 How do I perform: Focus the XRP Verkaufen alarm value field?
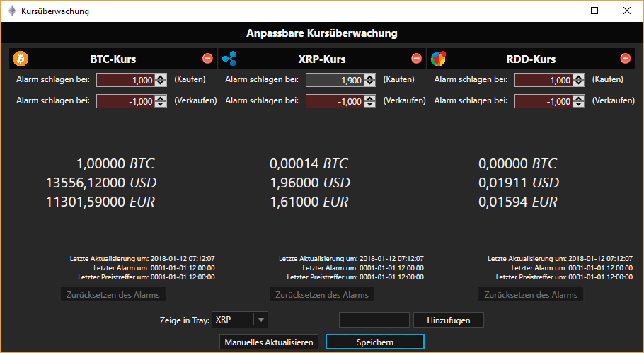335,101
